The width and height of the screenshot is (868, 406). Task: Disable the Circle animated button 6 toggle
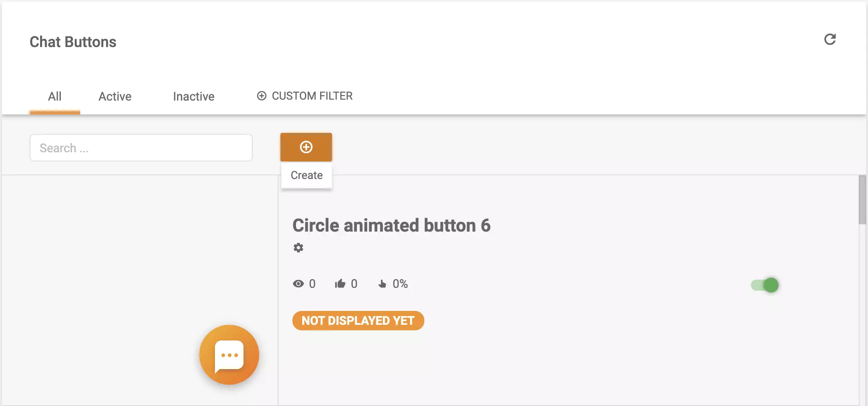[765, 285]
